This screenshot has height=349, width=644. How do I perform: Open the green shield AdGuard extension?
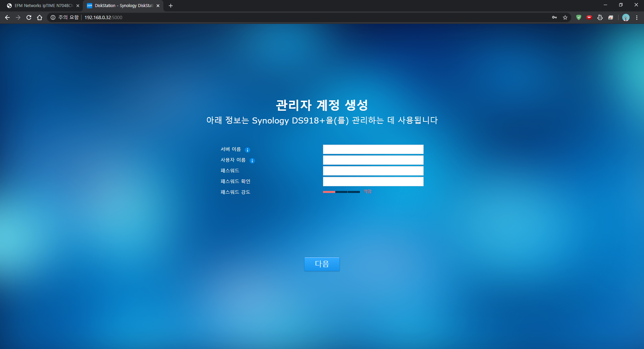tap(579, 17)
